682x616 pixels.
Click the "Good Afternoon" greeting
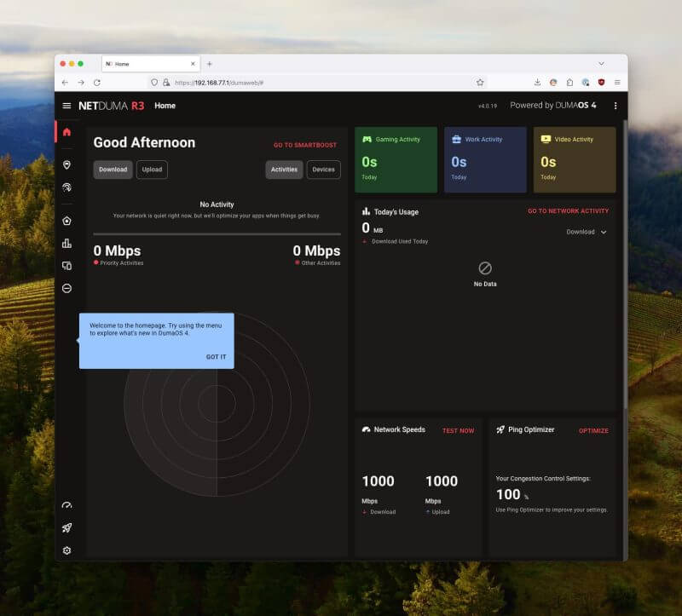[144, 142]
